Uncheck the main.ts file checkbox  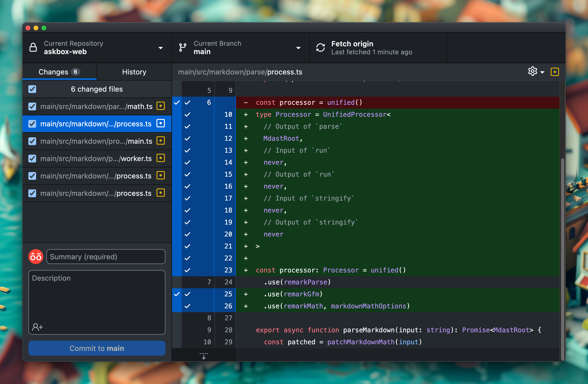32,141
